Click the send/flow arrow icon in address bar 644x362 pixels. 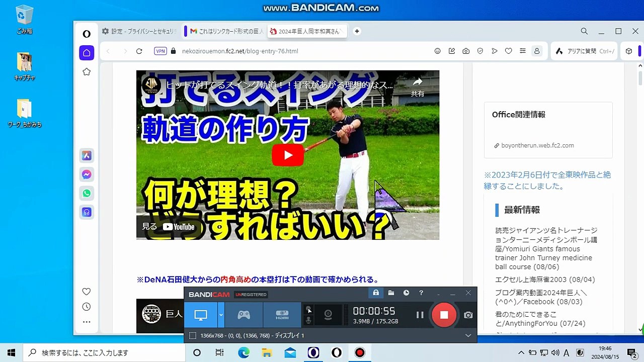tap(494, 51)
